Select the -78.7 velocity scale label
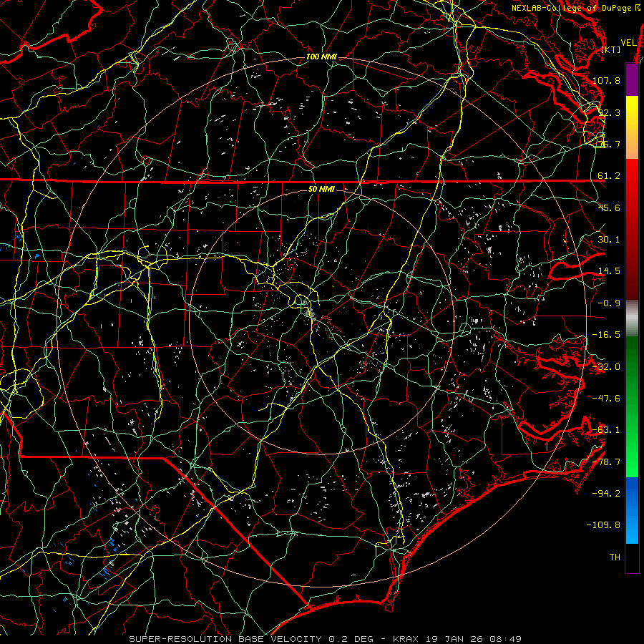 tap(606, 462)
